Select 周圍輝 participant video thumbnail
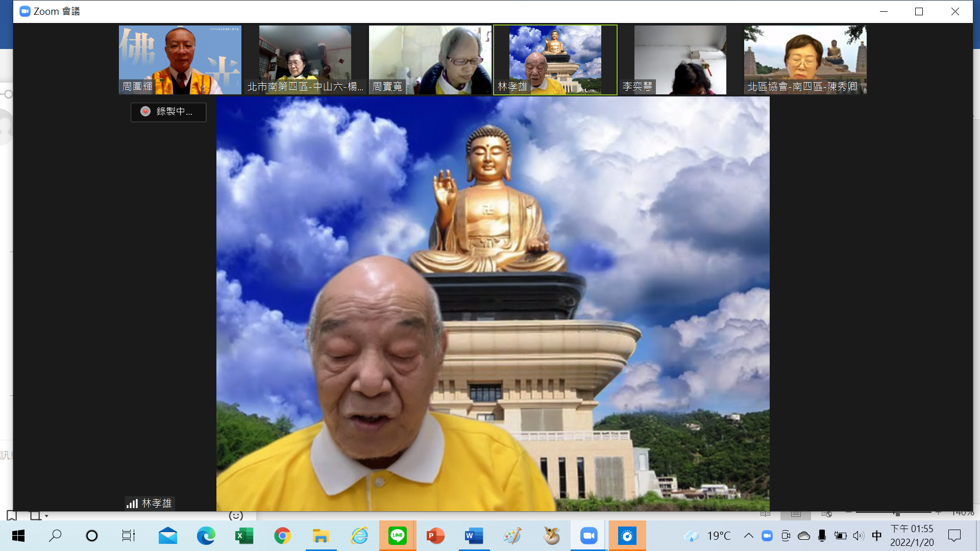The image size is (980, 551). coord(180,60)
